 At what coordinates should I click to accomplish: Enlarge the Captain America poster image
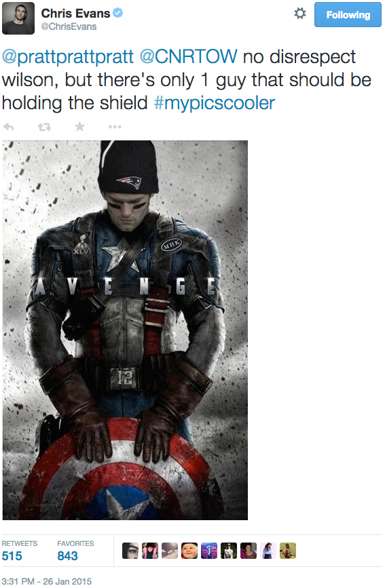point(125,330)
